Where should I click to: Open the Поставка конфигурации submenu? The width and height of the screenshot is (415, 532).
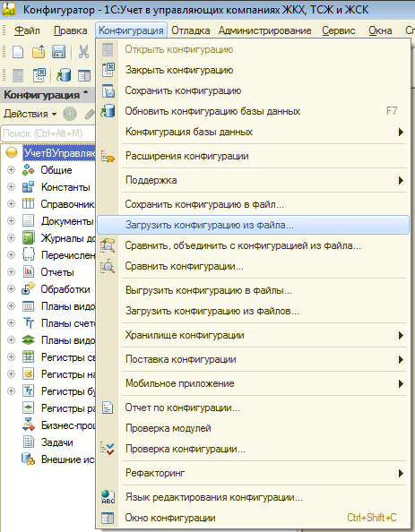point(253,359)
